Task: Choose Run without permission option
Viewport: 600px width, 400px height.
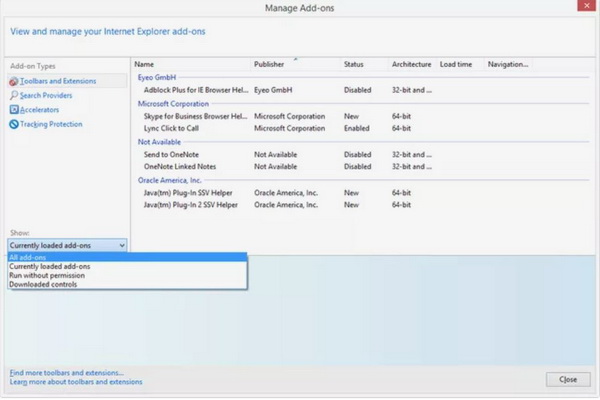Action: click(127, 275)
